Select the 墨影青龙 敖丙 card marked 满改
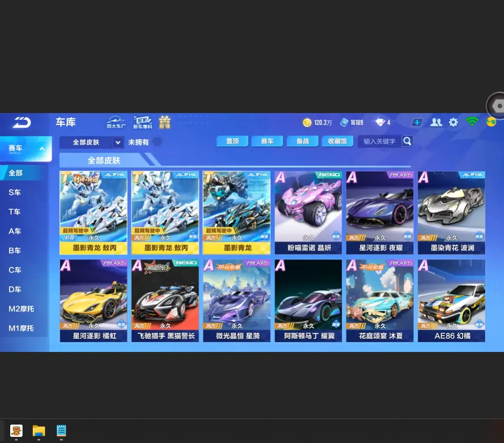This screenshot has height=443, width=504. (165, 213)
